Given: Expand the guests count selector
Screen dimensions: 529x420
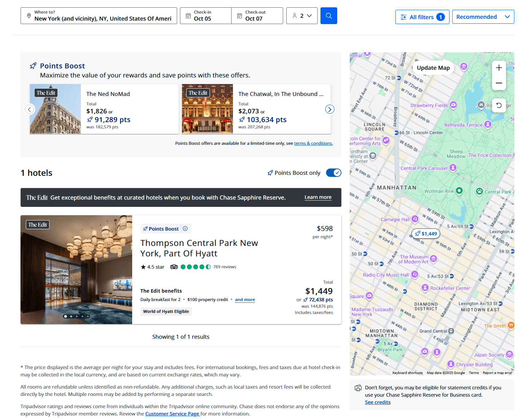Looking at the screenshot, I should pos(302,16).
